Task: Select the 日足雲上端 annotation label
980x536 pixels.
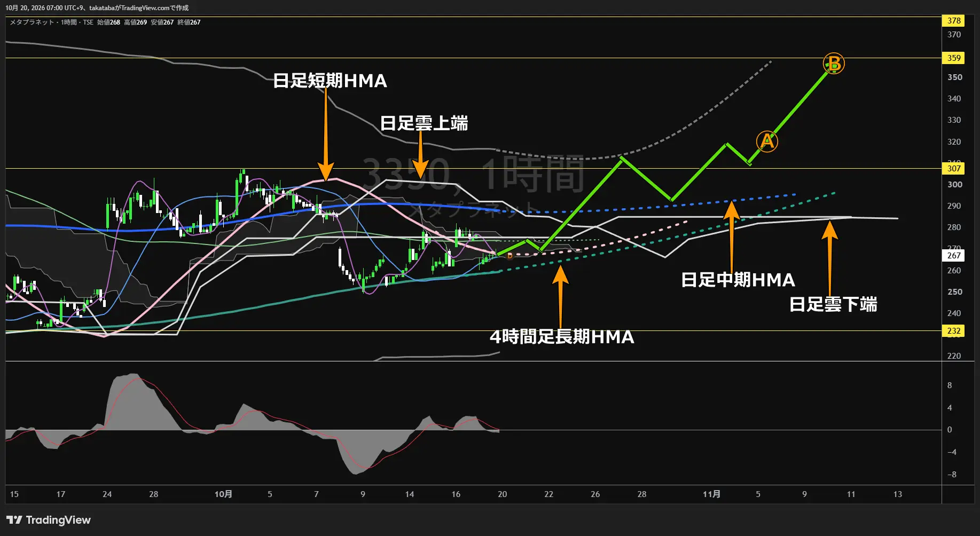Action: (424, 123)
